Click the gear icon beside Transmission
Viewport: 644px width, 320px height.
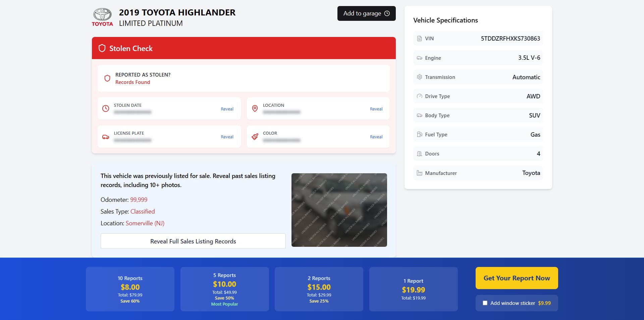click(419, 77)
